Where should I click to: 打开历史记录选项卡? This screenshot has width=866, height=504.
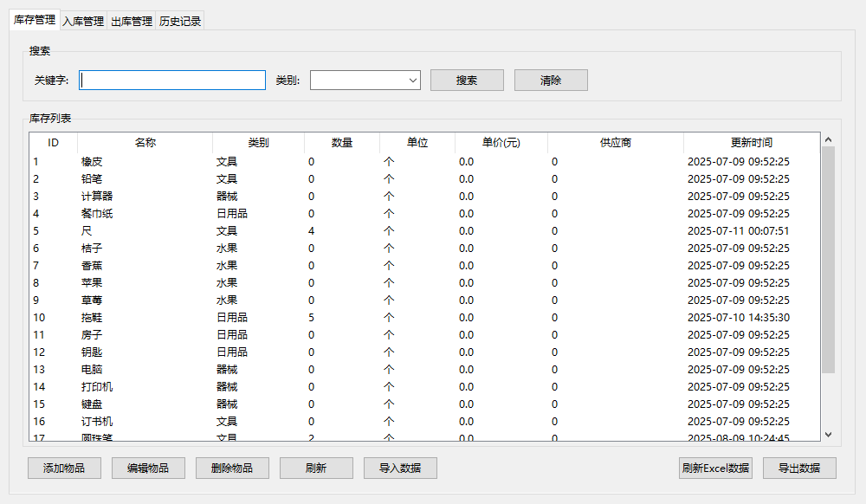pos(181,20)
